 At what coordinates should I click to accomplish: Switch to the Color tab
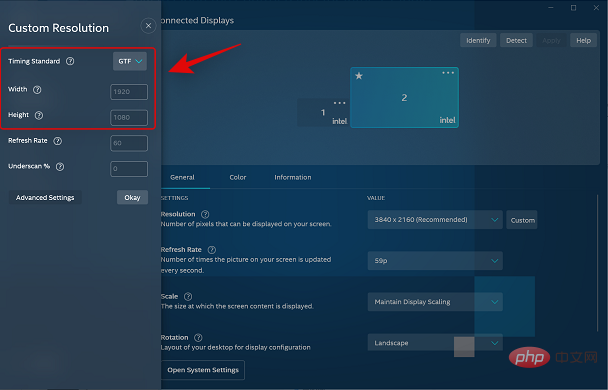click(x=238, y=177)
